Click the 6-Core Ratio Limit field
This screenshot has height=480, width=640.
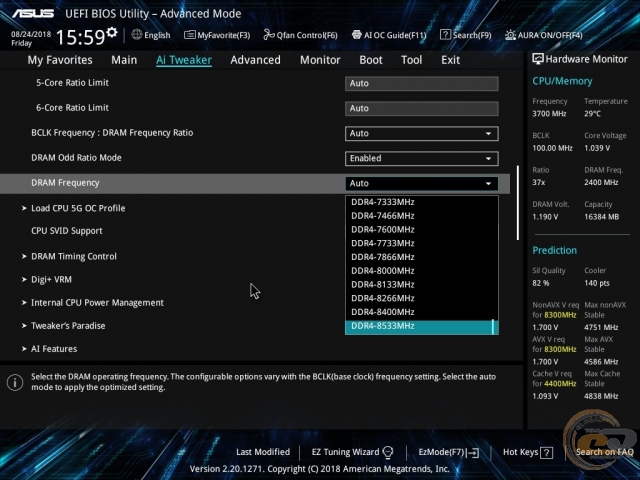[422, 109]
